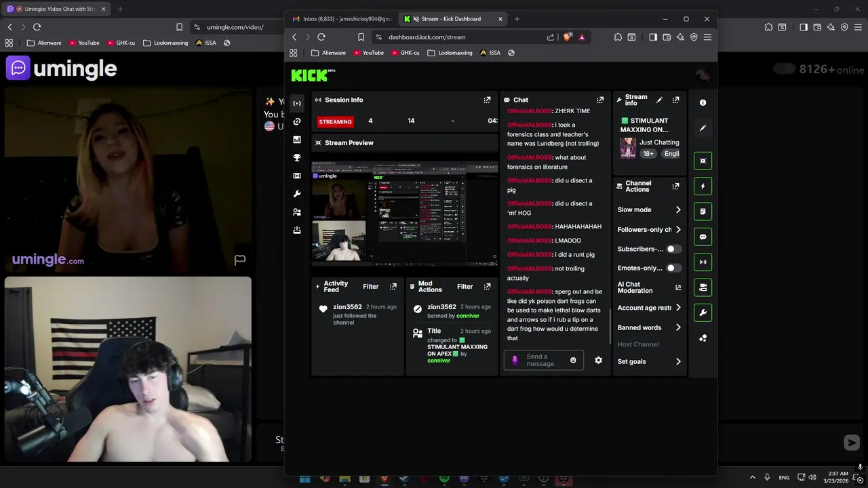Open the Stream section in Kick sidebar
The image size is (868, 488).
[x=297, y=103]
